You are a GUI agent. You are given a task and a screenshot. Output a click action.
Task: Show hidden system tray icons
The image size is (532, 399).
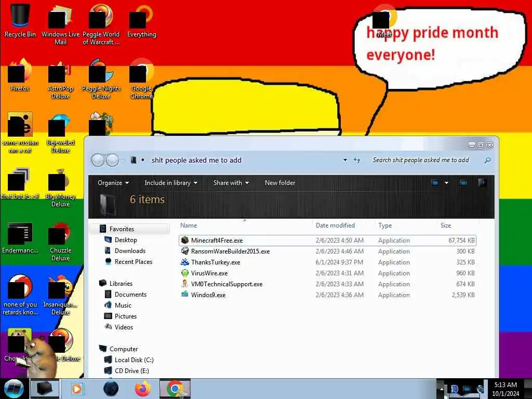(x=442, y=389)
